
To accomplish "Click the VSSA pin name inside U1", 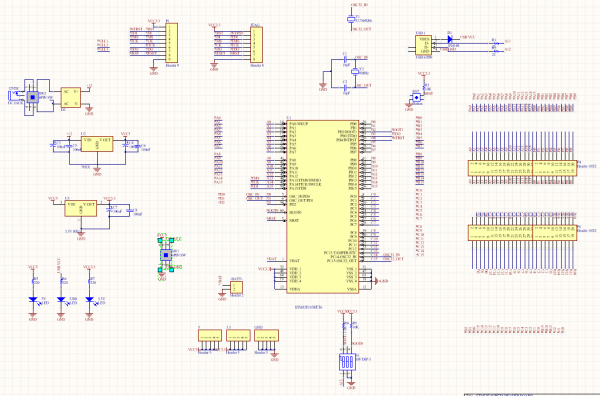I will [x=351, y=289].
